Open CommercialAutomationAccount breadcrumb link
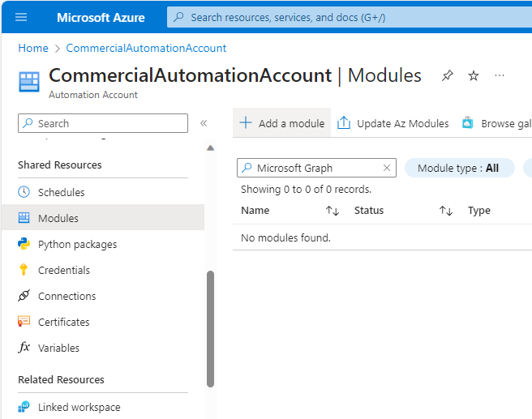 click(146, 48)
